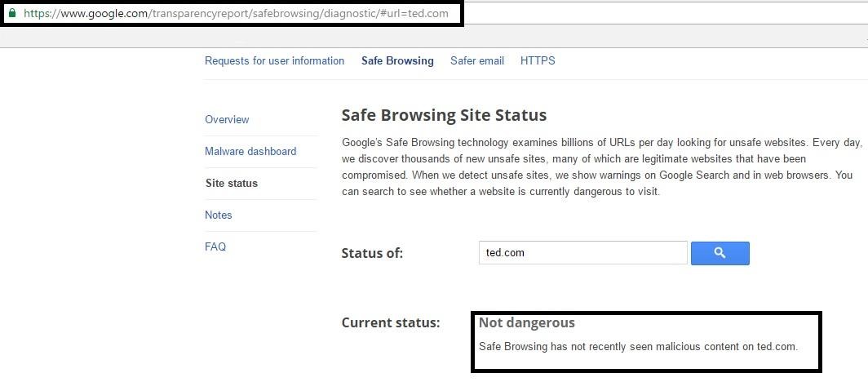Open Malware dashboard sidebar link
The height and width of the screenshot is (382, 868).
(x=250, y=151)
